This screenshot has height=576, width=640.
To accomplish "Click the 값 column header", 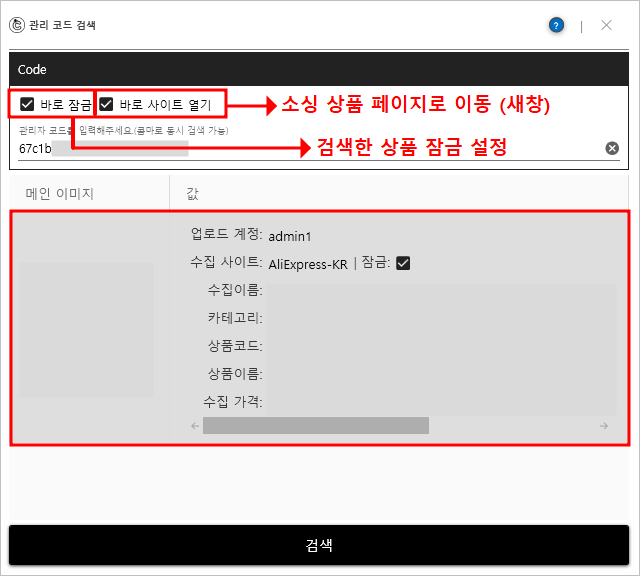I will [399, 193].
